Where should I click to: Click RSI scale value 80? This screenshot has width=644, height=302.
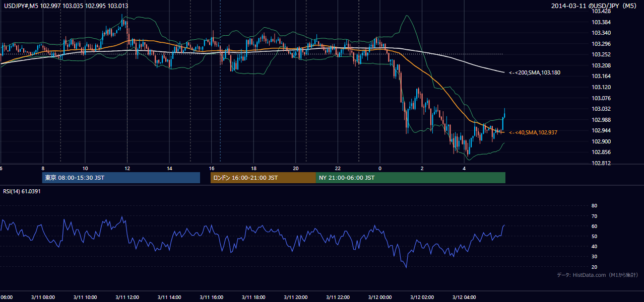(594, 206)
